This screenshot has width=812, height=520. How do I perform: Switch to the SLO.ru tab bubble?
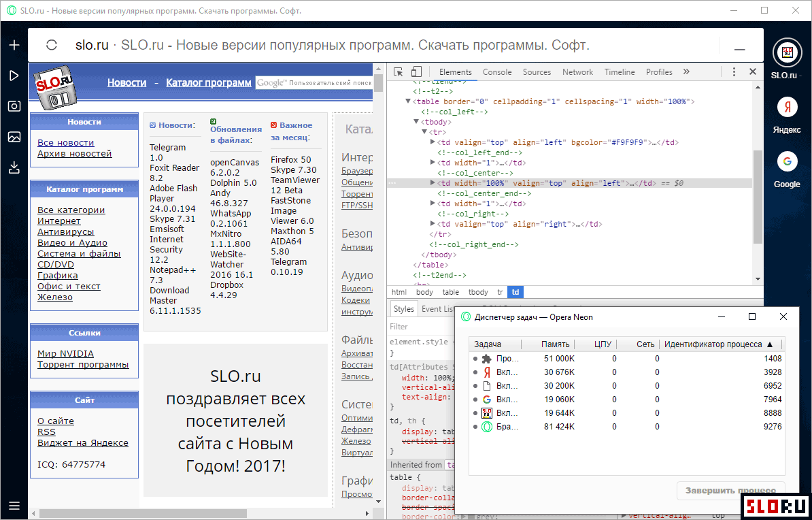tap(787, 52)
